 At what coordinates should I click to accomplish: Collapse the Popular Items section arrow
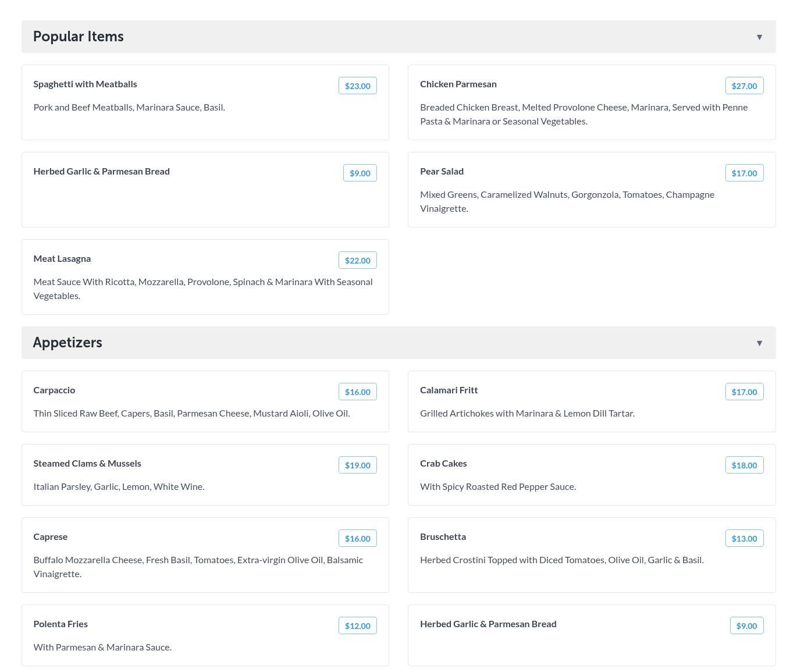[759, 37]
